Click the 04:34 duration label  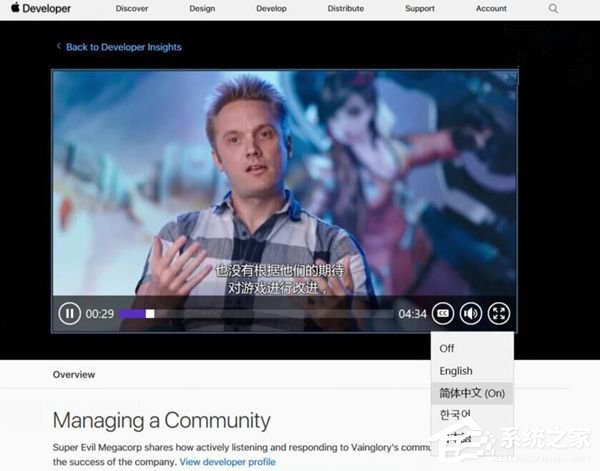pyautogui.click(x=412, y=314)
